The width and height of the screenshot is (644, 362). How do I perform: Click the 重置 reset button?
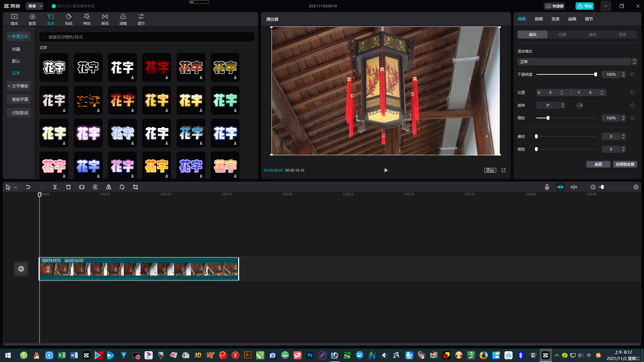pos(598,164)
